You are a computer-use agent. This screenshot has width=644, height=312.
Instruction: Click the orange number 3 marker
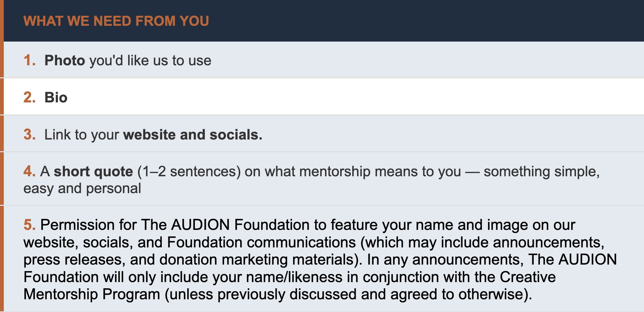click(x=29, y=135)
